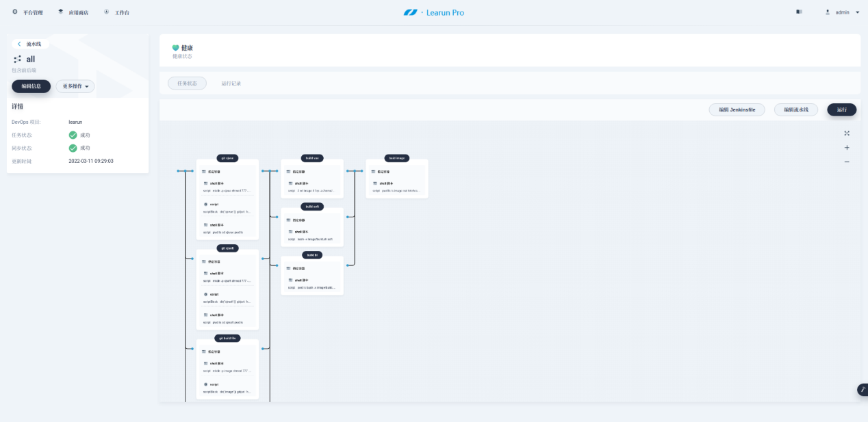Viewport: 868px width, 422px height.
Task: Click 指定容器 icon in 'git build file' stage
Action: 204,352
